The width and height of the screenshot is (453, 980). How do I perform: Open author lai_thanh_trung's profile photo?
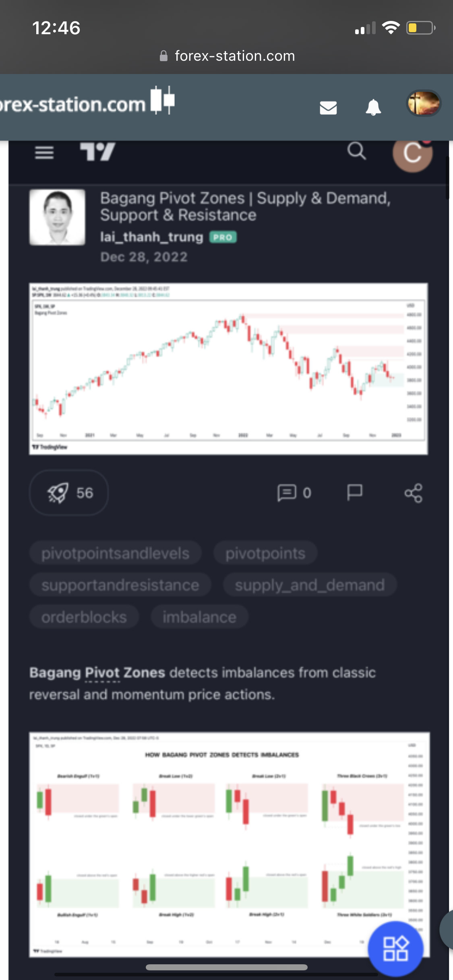coord(57,217)
